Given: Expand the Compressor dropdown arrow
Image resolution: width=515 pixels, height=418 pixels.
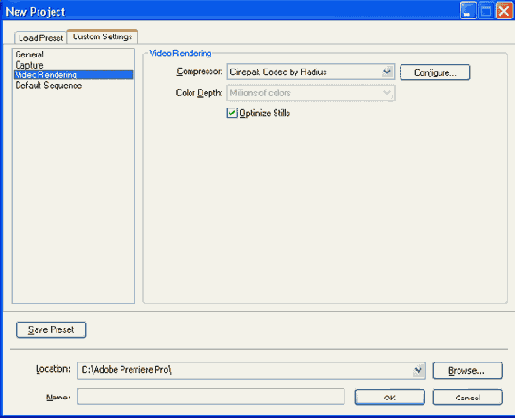Looking at the screenshot, I should pos(387,71).
